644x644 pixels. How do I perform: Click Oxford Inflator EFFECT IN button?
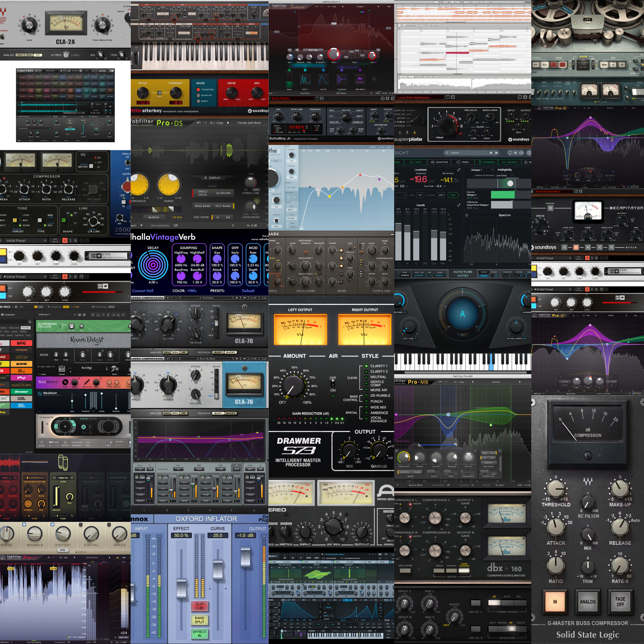(x=199, y=633)
